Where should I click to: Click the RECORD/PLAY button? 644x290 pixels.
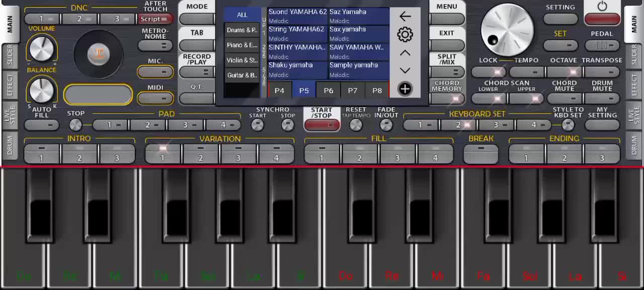(x=197, y=72)
